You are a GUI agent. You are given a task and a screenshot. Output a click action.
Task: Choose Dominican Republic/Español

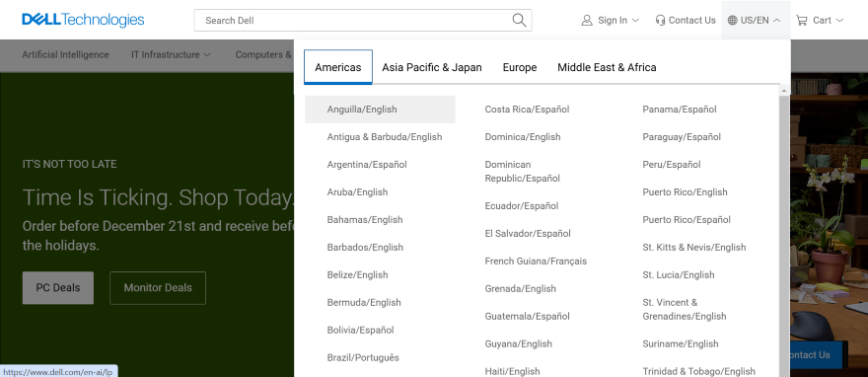523,172
